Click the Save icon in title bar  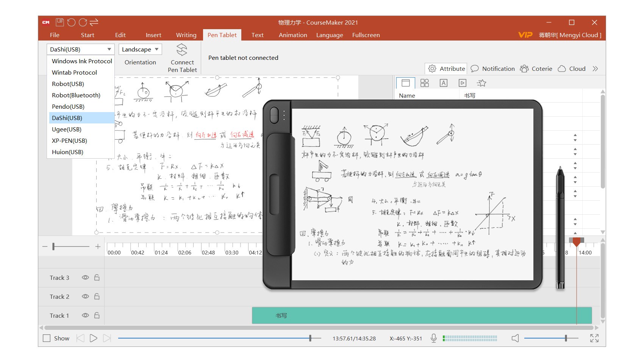[x=59, y=22]
